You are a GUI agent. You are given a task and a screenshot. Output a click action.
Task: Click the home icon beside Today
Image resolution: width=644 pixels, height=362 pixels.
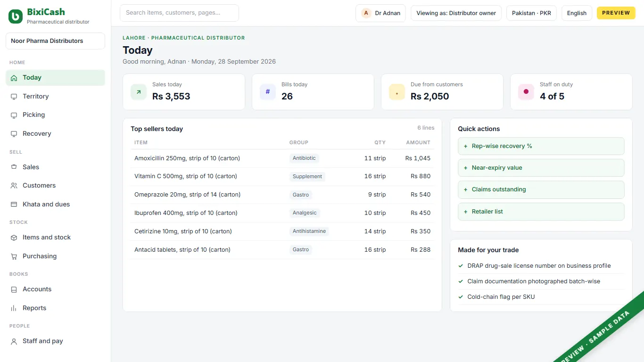[14, 78]
